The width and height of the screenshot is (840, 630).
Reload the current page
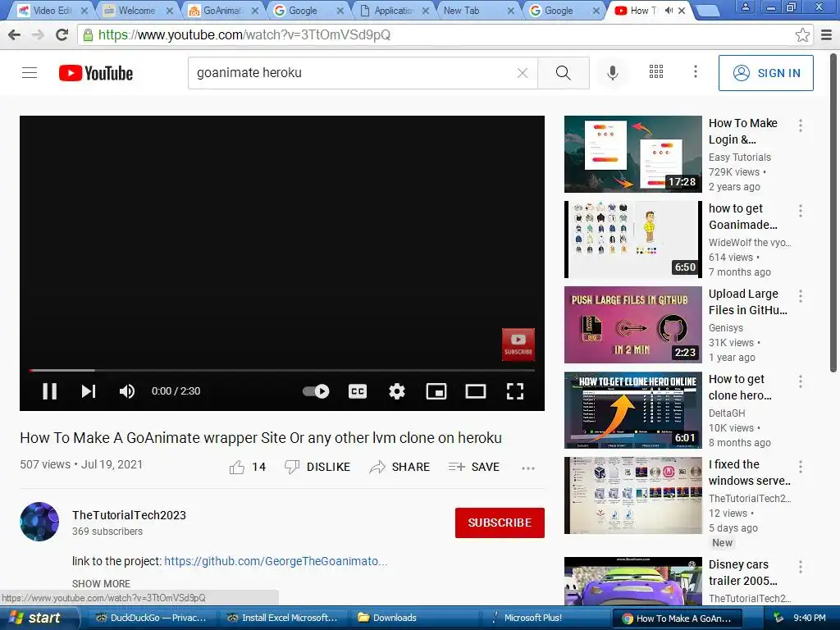(62, 34)
